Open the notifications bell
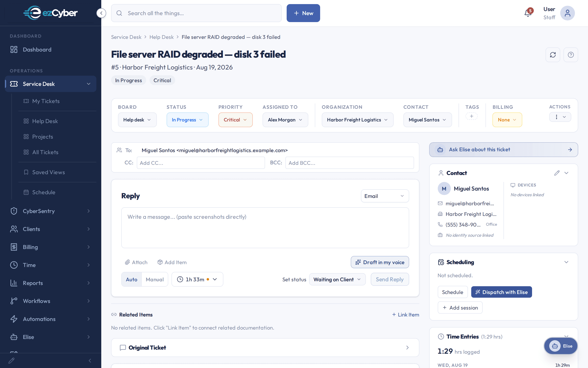The height and width of the screenshot is (368, 588). pyautogui.click(x=528, y=13)
